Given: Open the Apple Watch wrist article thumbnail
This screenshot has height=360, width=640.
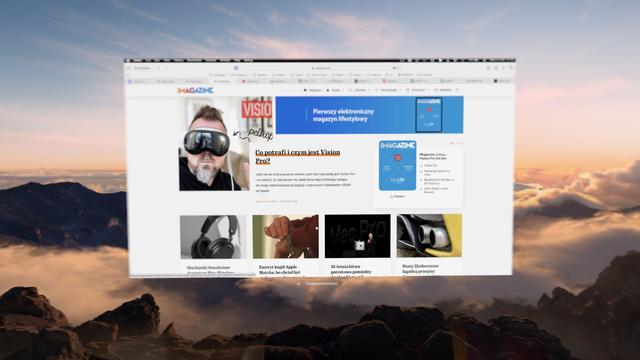Looking at the screenshot, I should pyautogui.click(x=286, y=236).
